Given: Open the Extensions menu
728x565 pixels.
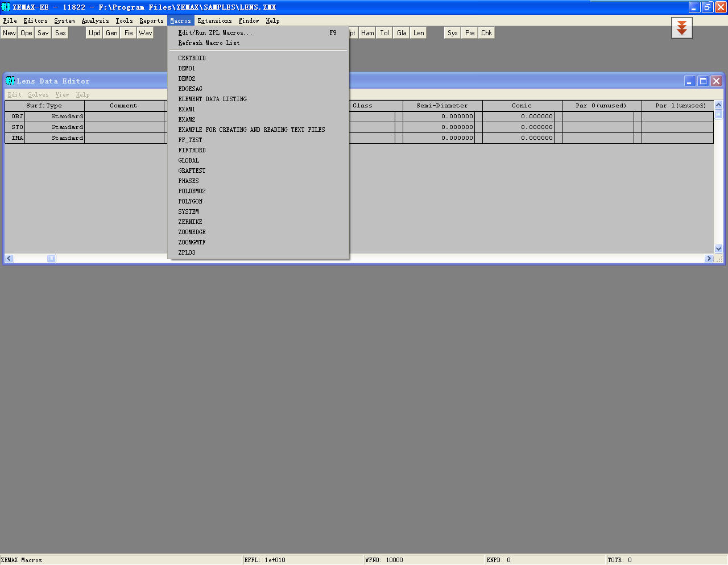Looking at the screenshot, I should 214,20.
